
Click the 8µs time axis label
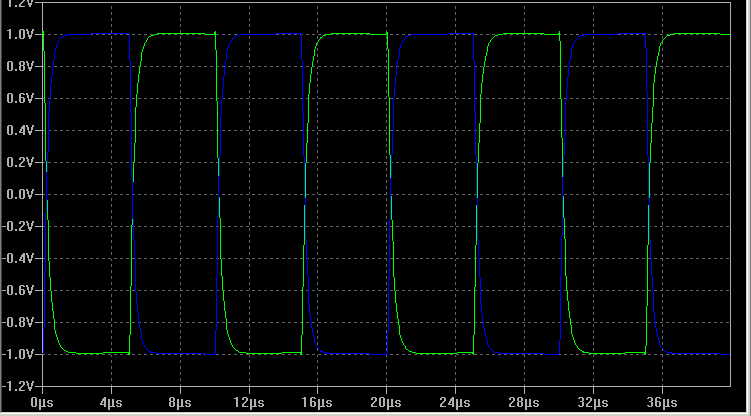point(180,403)
